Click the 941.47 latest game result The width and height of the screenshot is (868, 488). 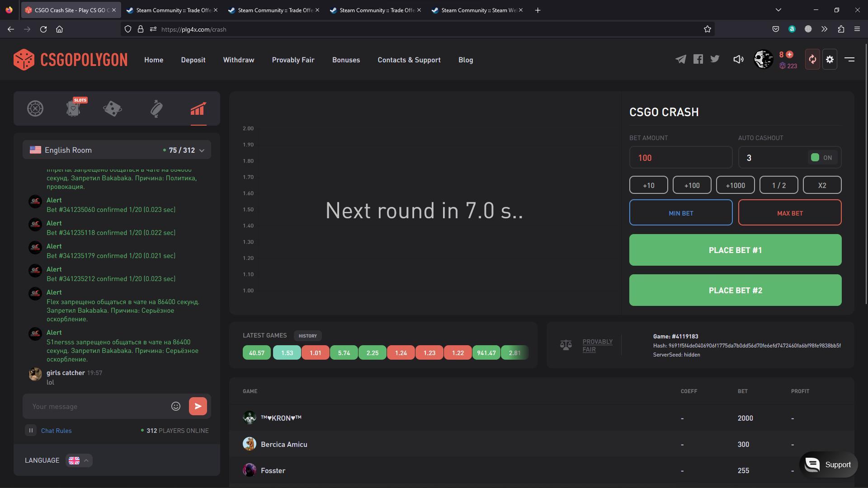486,353
